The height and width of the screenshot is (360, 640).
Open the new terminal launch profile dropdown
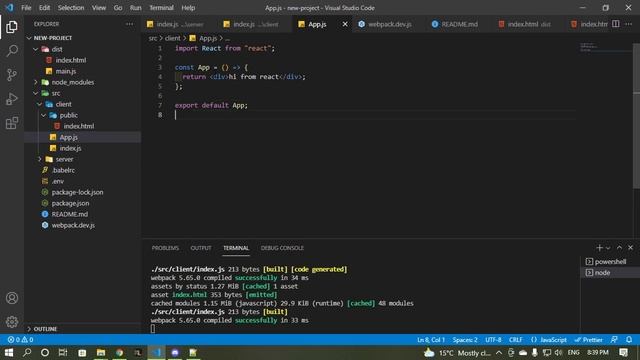click(608, 248)
